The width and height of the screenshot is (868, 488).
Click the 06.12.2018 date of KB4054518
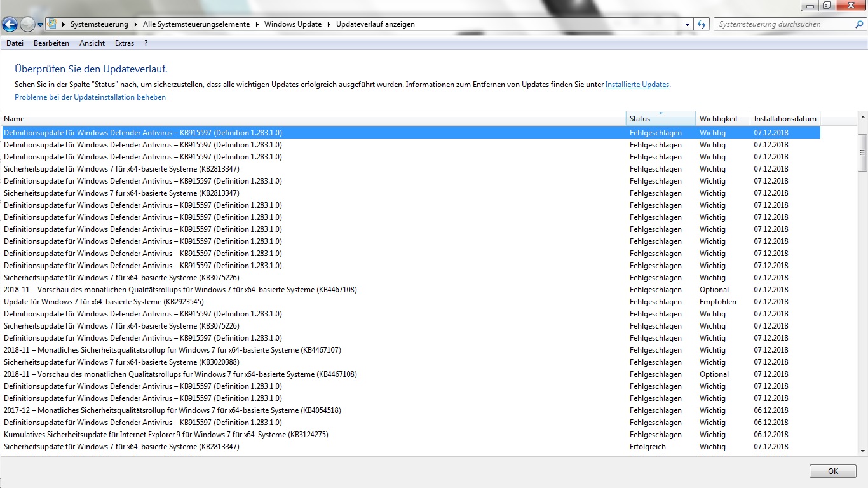771,410
